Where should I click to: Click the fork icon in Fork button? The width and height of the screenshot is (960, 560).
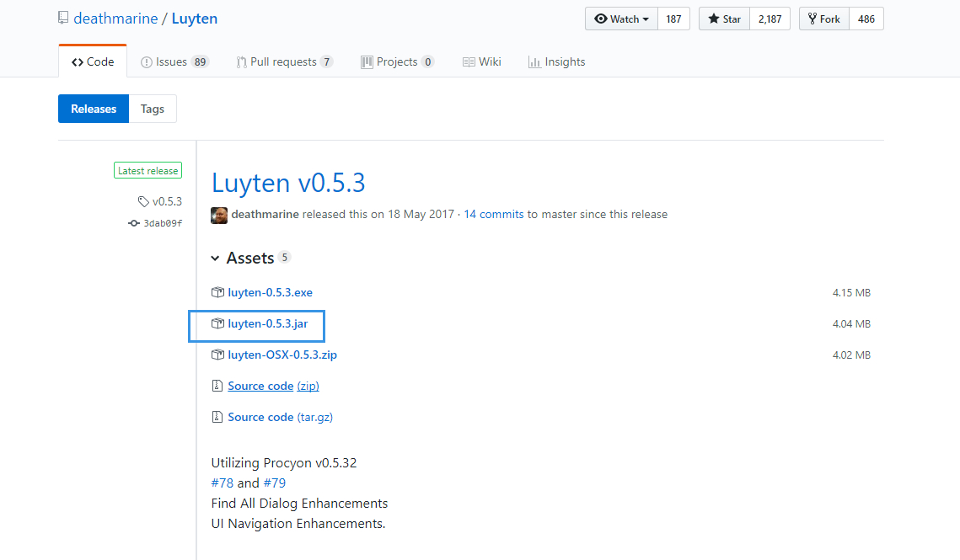[x=813, y=19]
